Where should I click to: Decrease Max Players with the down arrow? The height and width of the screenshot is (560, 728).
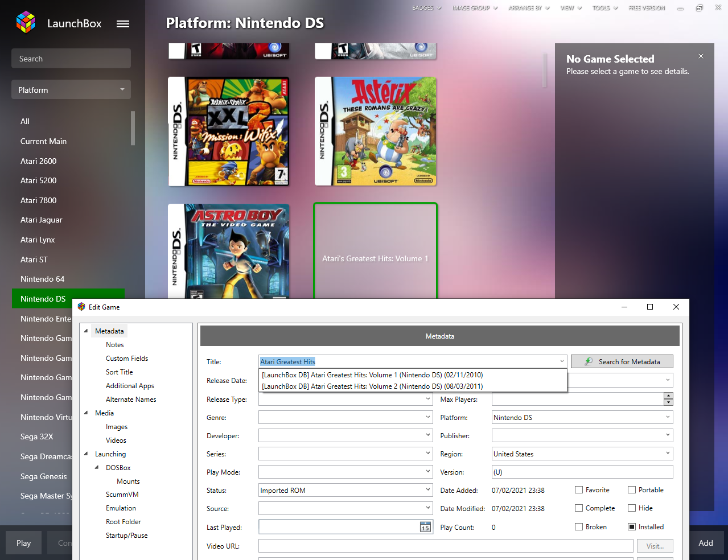point(668,402)
